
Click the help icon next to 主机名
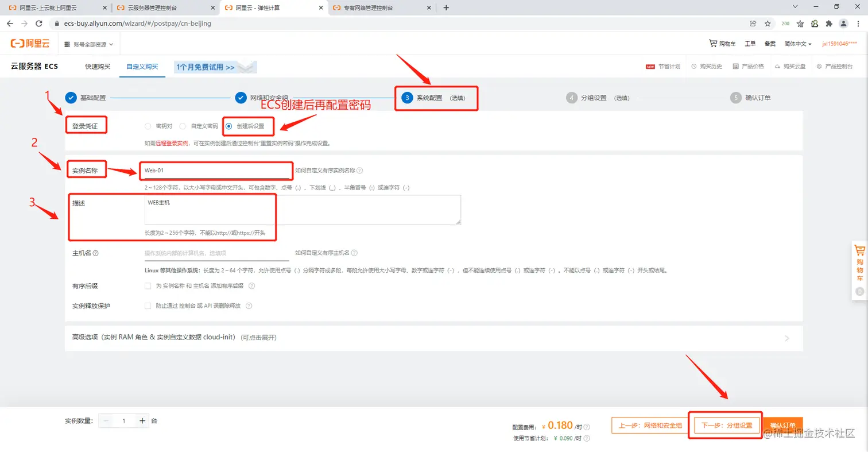pos(96,253)
